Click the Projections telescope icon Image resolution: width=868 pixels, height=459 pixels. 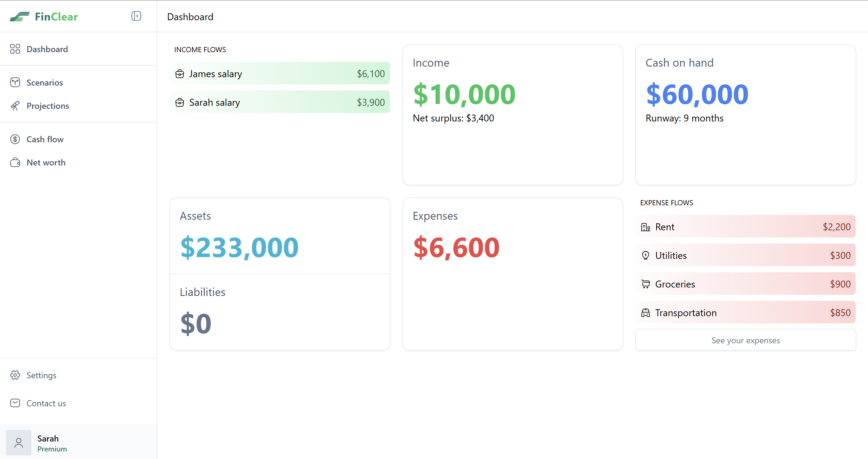coord(15,106)
